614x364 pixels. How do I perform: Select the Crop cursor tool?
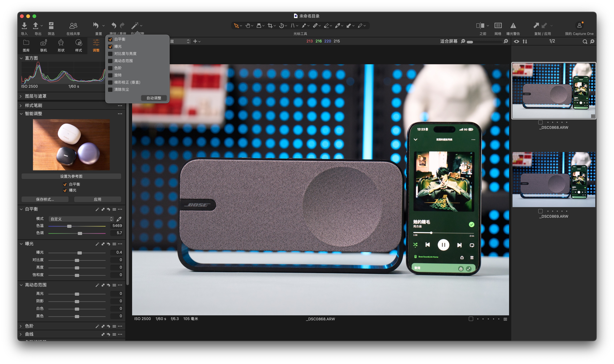pos(270,26)
